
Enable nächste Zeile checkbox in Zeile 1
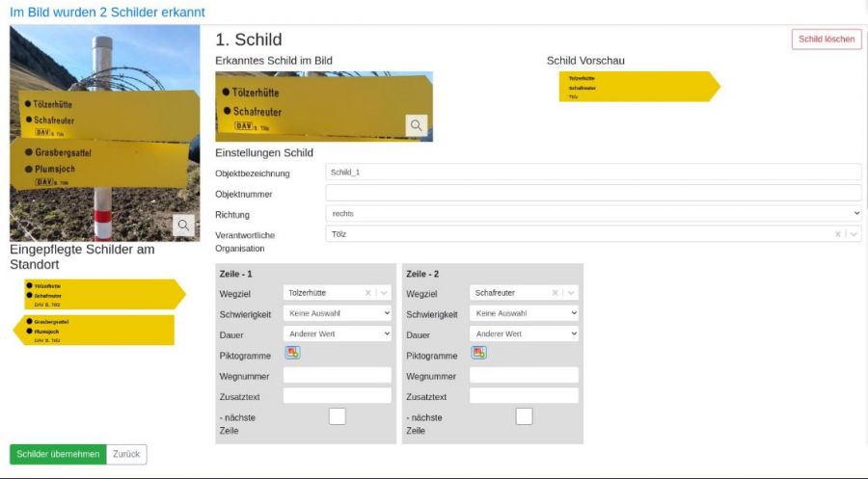[x=337, y=416]
